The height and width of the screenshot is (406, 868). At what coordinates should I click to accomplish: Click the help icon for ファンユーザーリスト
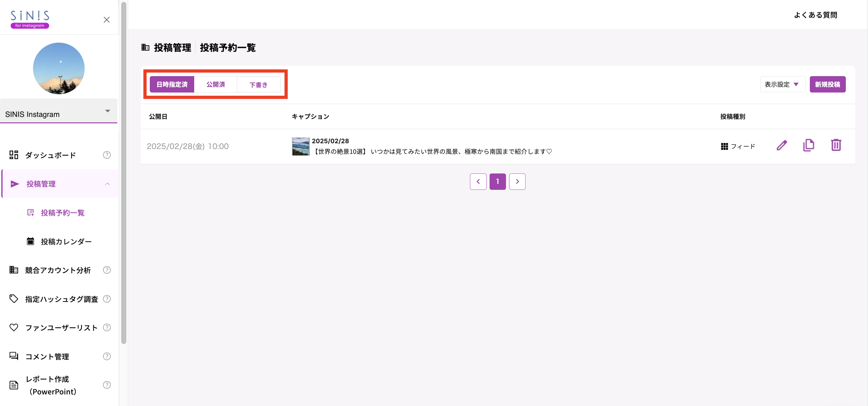pyautogui.click(x=107, y=328)
